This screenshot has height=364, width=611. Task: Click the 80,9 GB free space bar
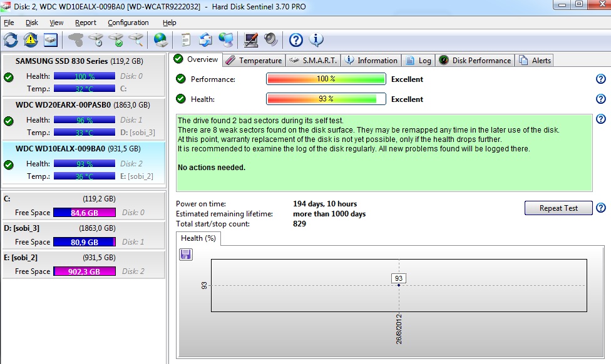click(x=84, y=242)
